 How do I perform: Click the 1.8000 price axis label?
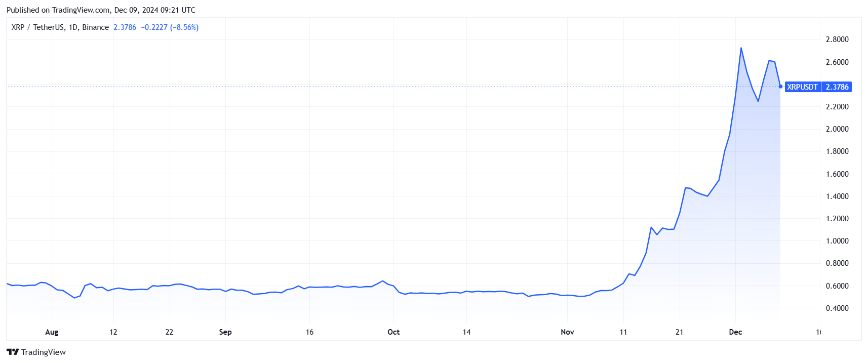tap(837, 151)
